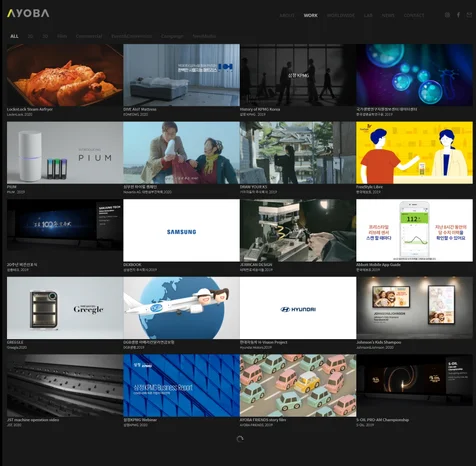
Task: Go to the CONTACT page
Action: coord(414,15)
